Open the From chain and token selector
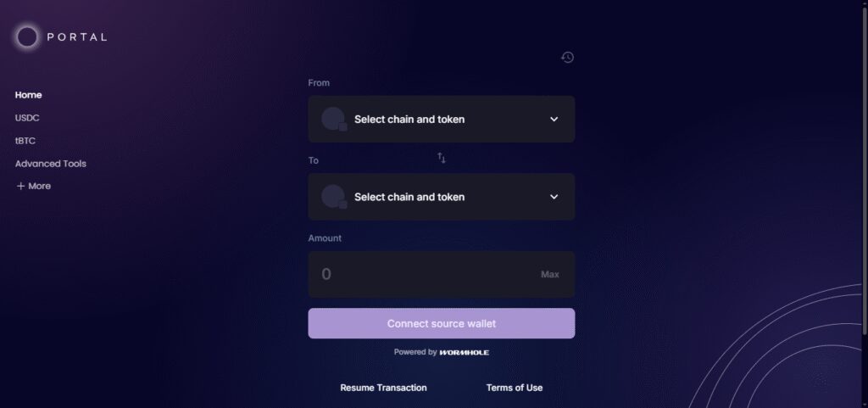868x408 pixels. tap(441, 119)
